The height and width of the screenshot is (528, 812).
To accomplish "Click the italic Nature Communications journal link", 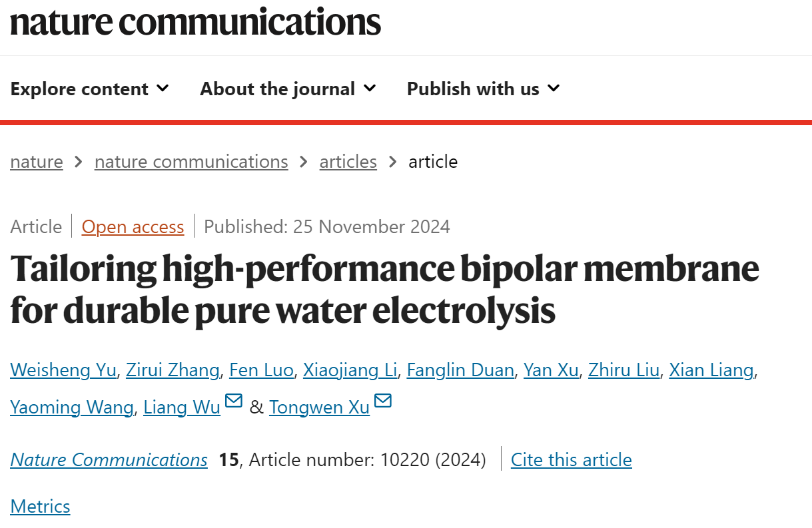I will click(x=109, y=460).
